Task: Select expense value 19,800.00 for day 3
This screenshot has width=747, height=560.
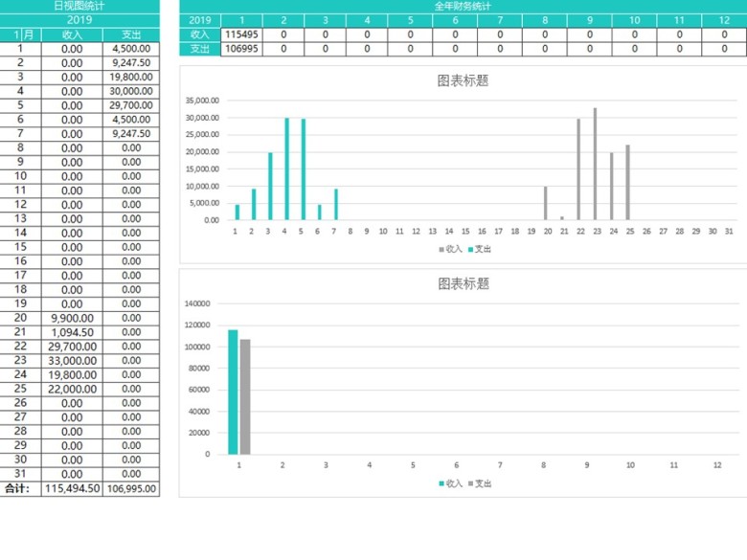Action: coord(131,78)
